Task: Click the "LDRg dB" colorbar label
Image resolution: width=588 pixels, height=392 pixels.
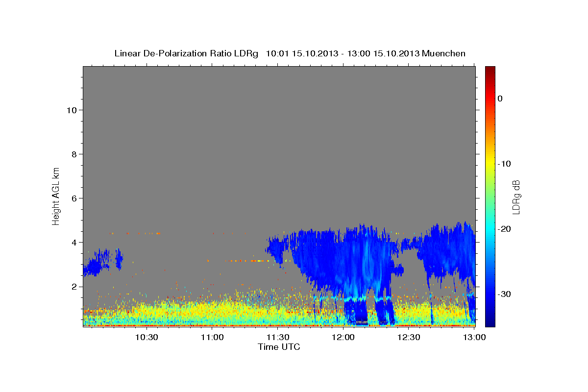Action: coord(516,197)
